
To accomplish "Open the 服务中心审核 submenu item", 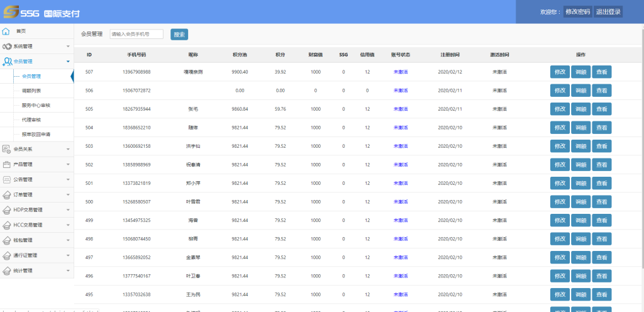I will click(36, 105).
